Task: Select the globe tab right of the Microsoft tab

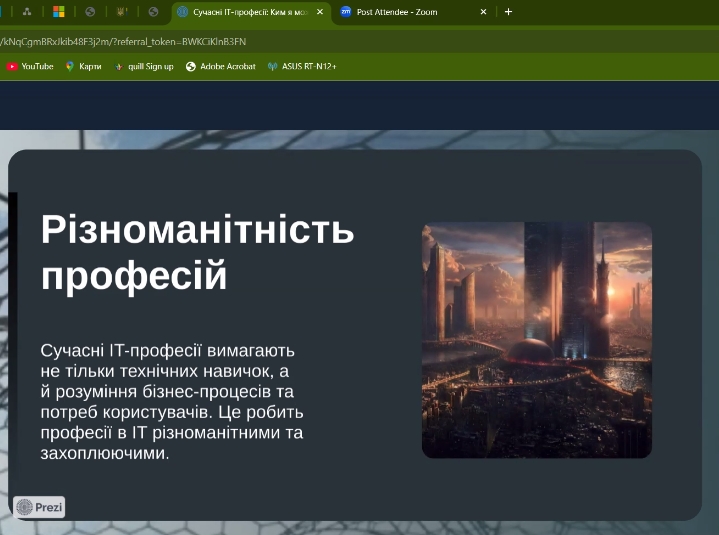Action: pos(90,12)
